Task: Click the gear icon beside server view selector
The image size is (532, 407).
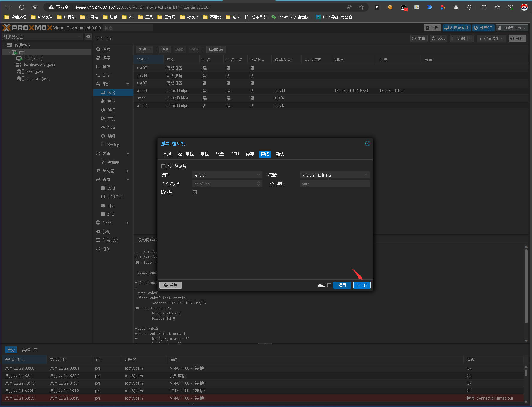Action: click(x=88, y=37)
